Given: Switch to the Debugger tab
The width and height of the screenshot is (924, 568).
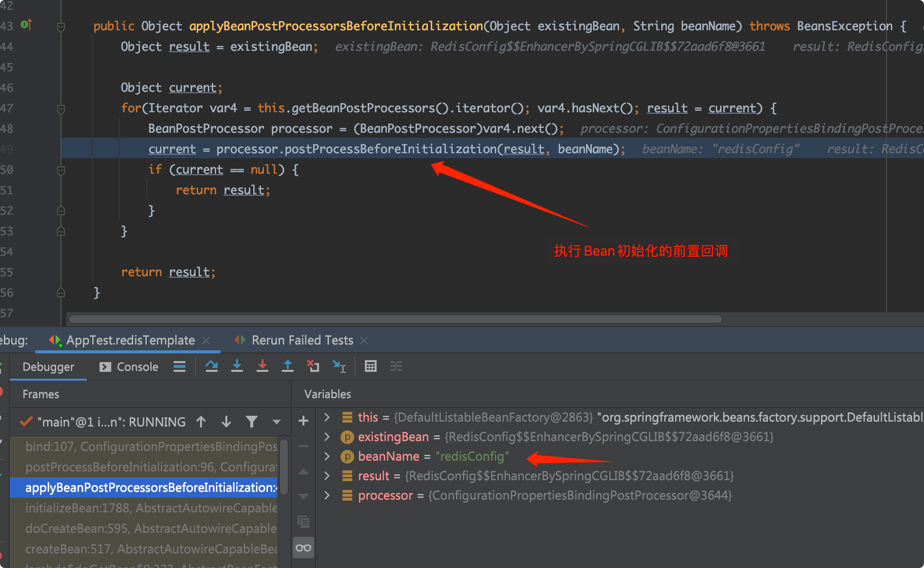Looking at the screenshot, I should tap(48, 366).
